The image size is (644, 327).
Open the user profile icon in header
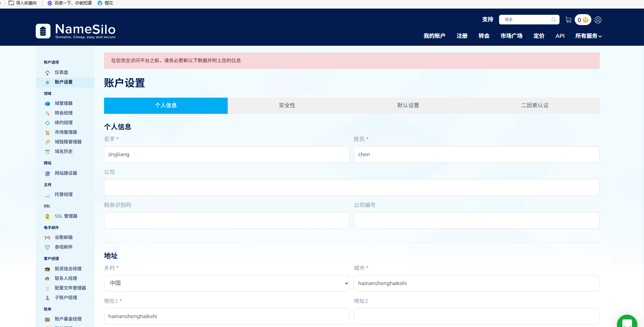pos(598,20)
